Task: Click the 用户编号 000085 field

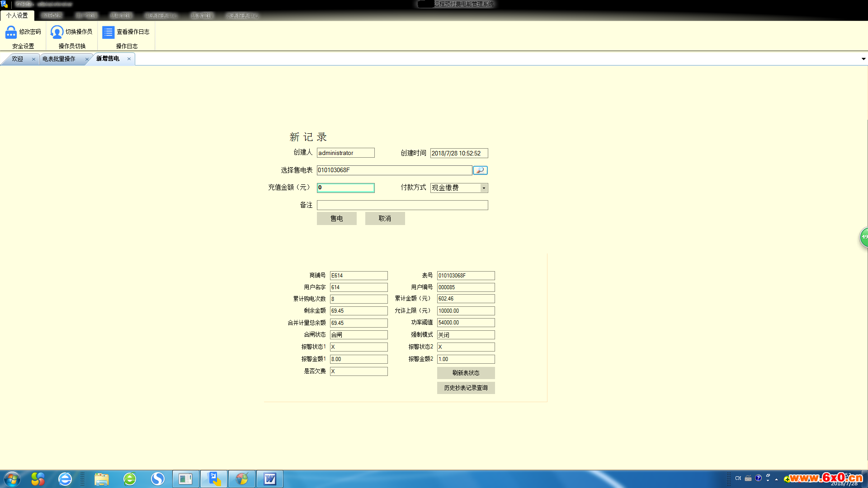Action: [466, 287]
